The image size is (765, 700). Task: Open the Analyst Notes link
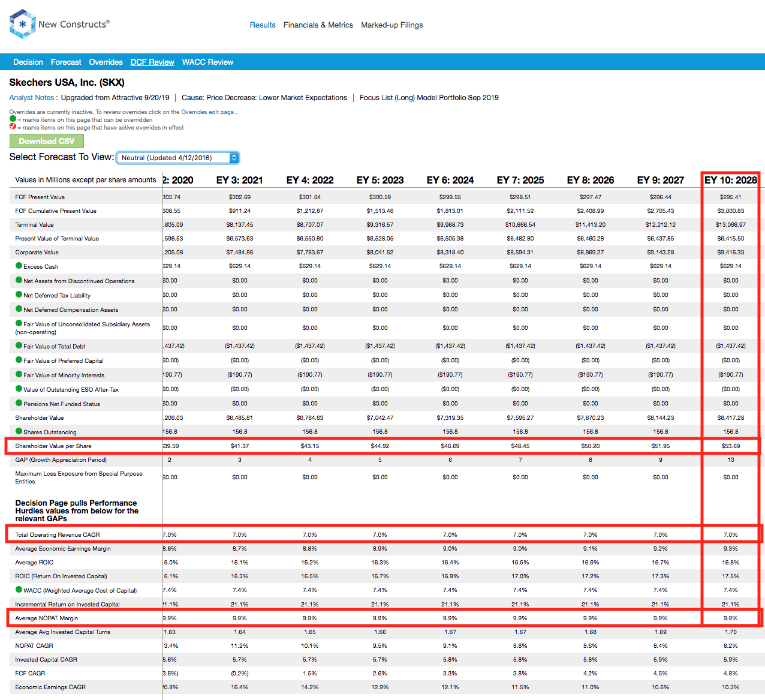tap(32, 97)
